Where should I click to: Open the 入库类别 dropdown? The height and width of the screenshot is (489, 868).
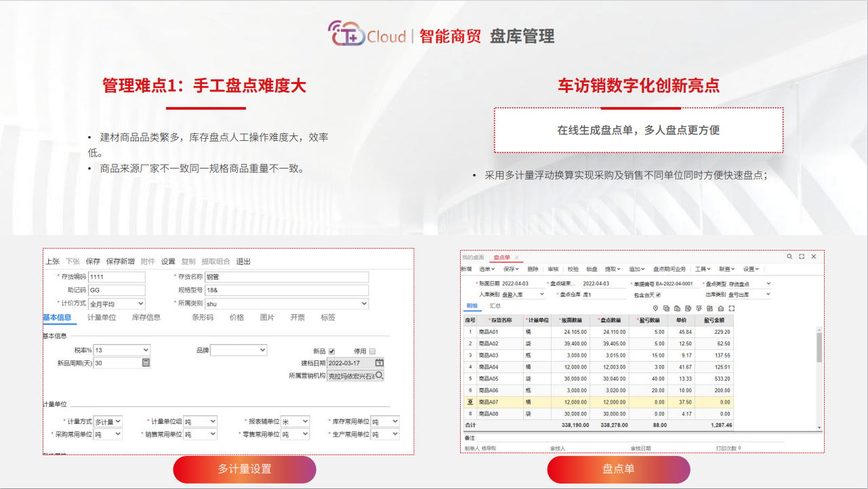523,295
